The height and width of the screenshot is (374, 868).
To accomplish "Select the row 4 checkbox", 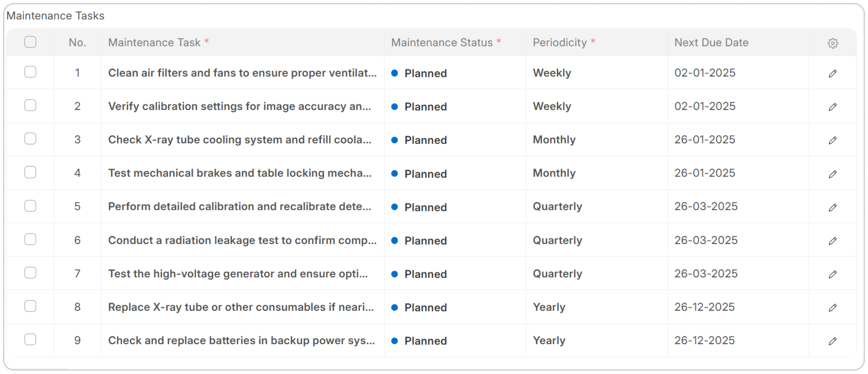I will 31,172.
